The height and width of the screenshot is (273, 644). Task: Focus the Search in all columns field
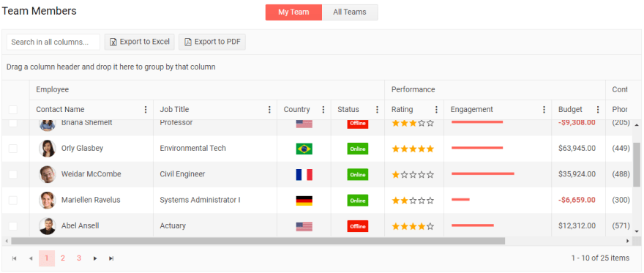click(53, 42)
